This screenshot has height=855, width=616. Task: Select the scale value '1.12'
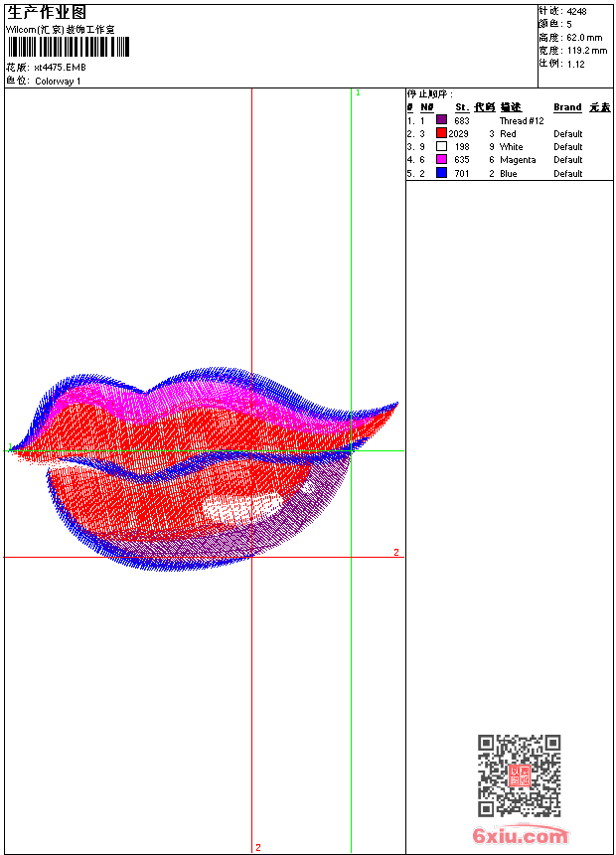click(575, 65)
